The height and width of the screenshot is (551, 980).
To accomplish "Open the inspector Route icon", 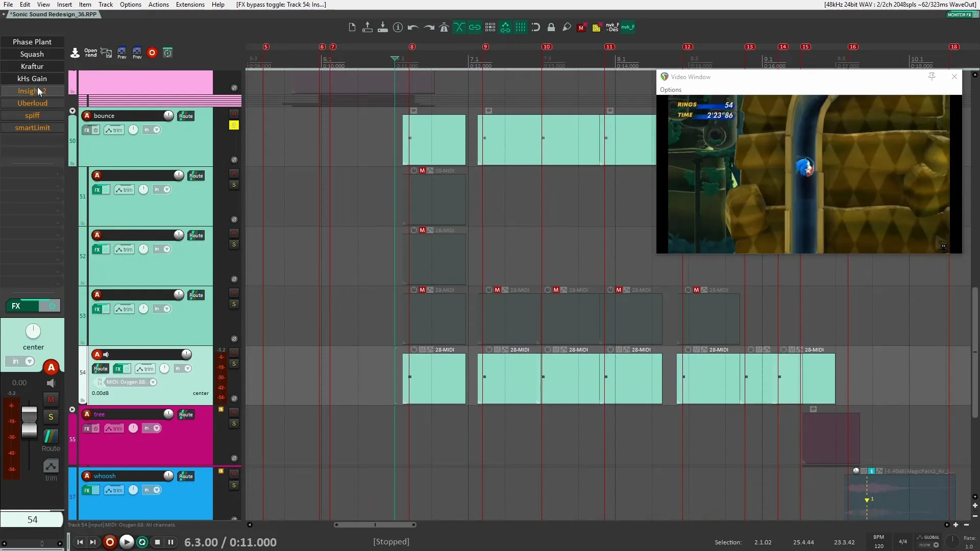I will (51, 437).
